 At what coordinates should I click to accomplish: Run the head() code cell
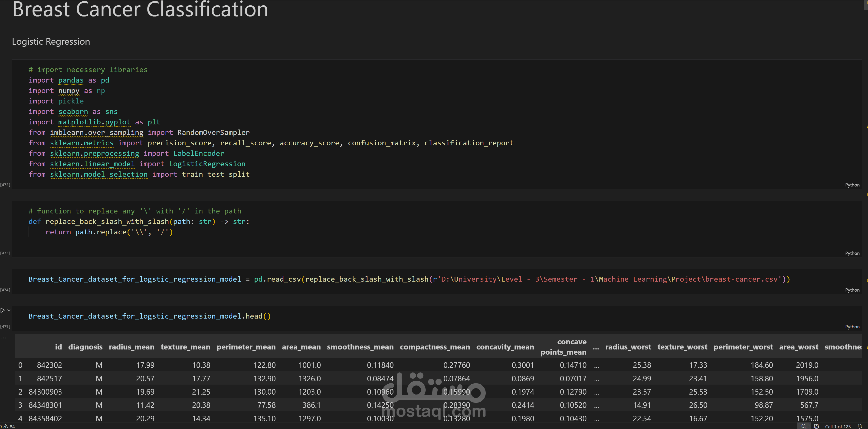coord(3,310)
